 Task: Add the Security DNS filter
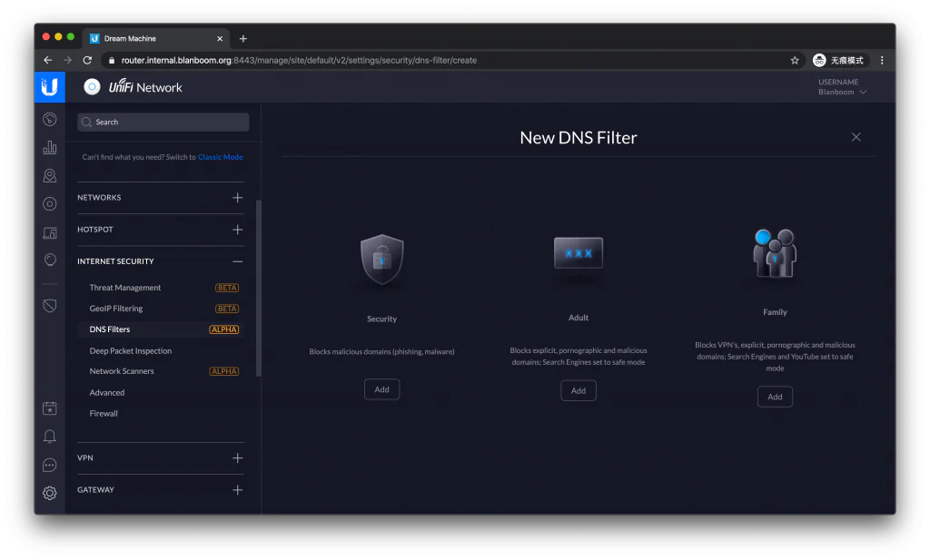pyautogui.click(x=382, y=389)
